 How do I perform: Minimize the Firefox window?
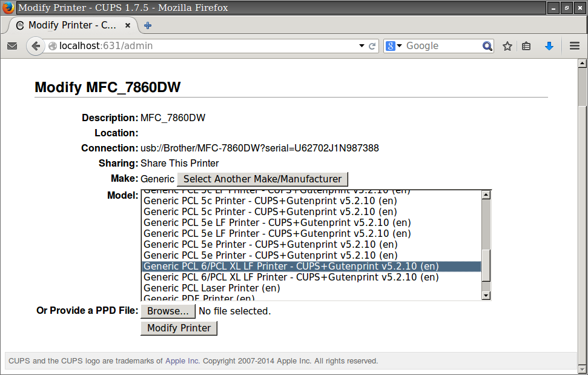(x=553, y=8)
